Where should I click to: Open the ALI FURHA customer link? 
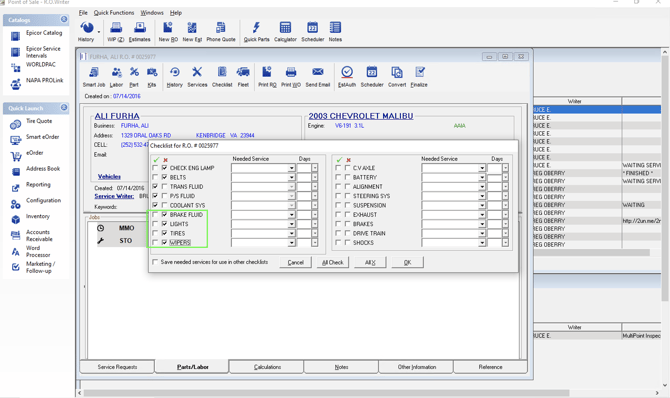[x=117, y=116]
